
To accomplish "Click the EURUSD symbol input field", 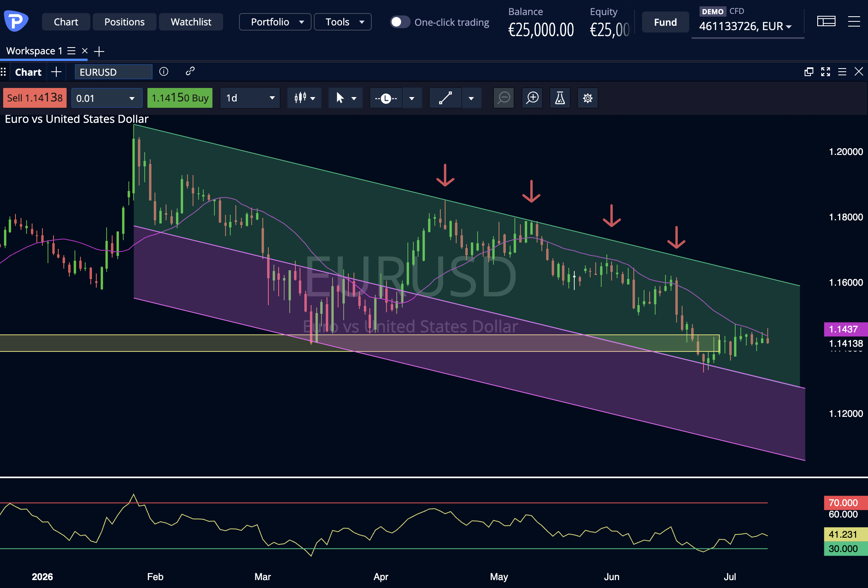I will pyautogui.click(x=114, y=72).
